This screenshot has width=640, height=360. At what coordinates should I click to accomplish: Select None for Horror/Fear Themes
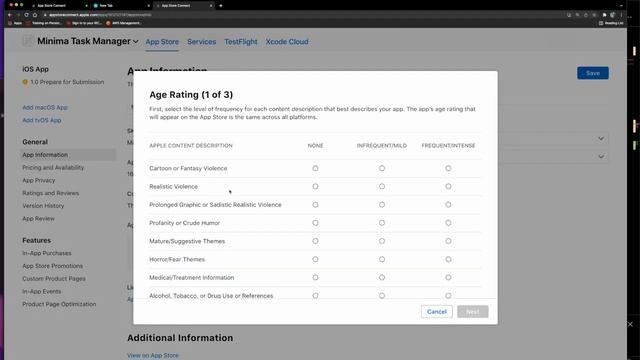(315, 259)
